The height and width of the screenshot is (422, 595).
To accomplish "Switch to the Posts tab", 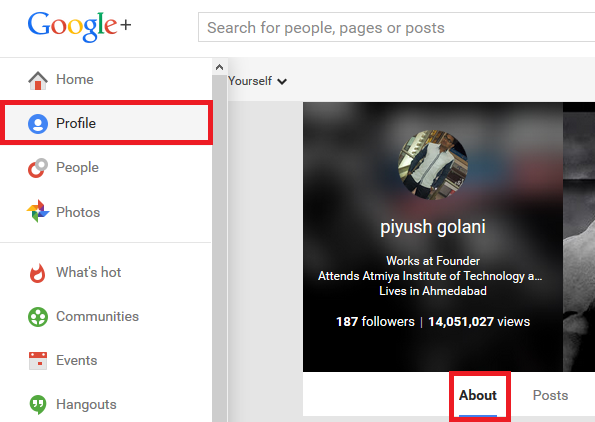I will click(550, 395).
